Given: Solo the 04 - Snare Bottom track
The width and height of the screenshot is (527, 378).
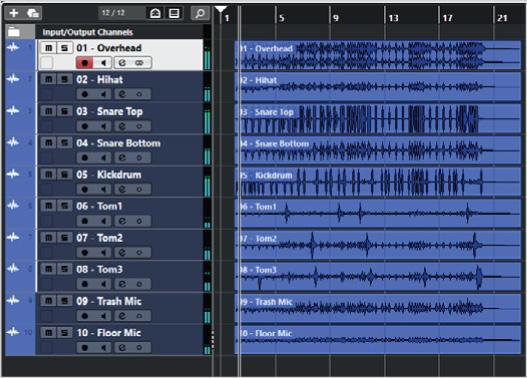Looking at the screenshot, I should (64, 143).
